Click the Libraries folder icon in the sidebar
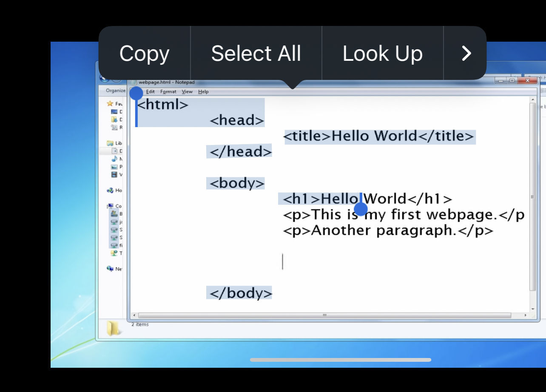546x392 pixels. [x=110, y=143]
